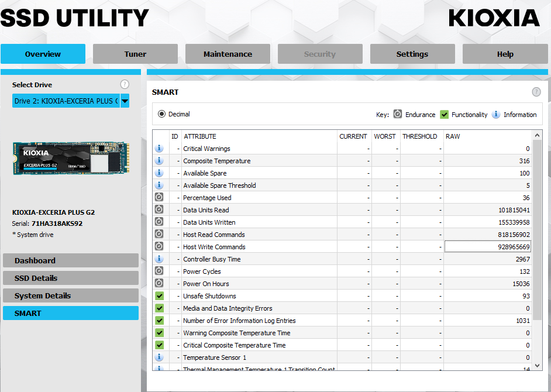
Task: Switch to the Tuner tab
Action: pos(135,54)
